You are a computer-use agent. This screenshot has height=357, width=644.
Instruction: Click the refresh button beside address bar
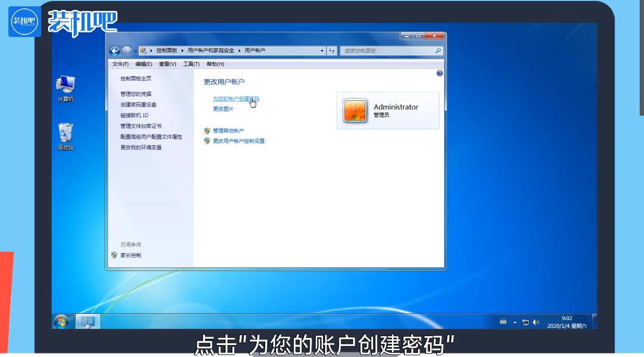point(332,51)
